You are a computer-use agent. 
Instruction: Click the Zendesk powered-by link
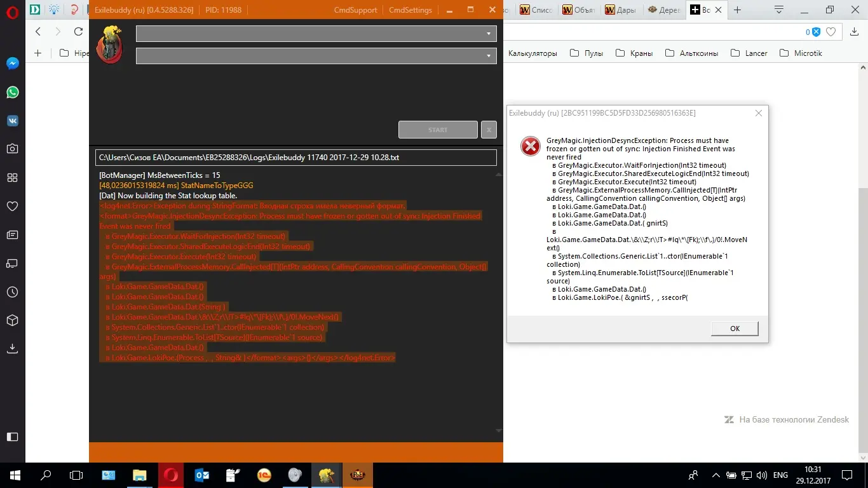pyautogui.click(x=787, y=420)
